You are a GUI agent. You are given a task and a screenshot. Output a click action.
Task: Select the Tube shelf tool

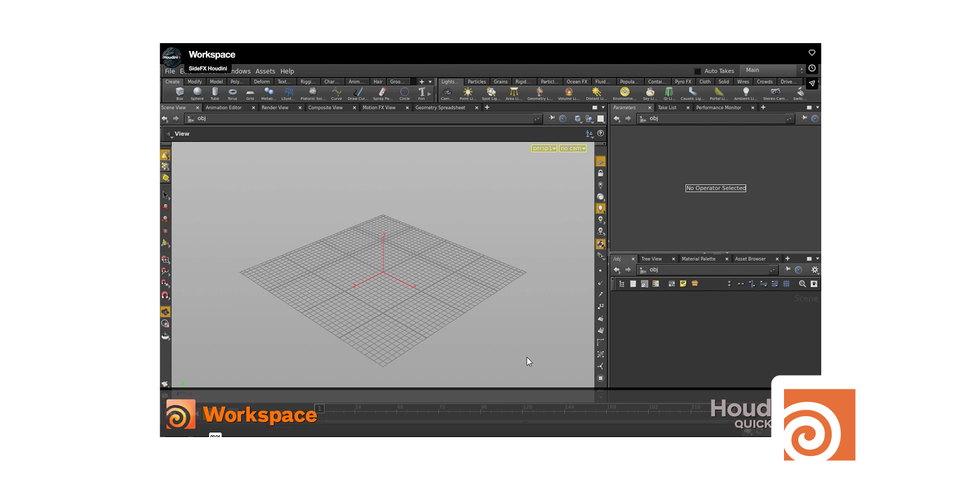point(215,94)
